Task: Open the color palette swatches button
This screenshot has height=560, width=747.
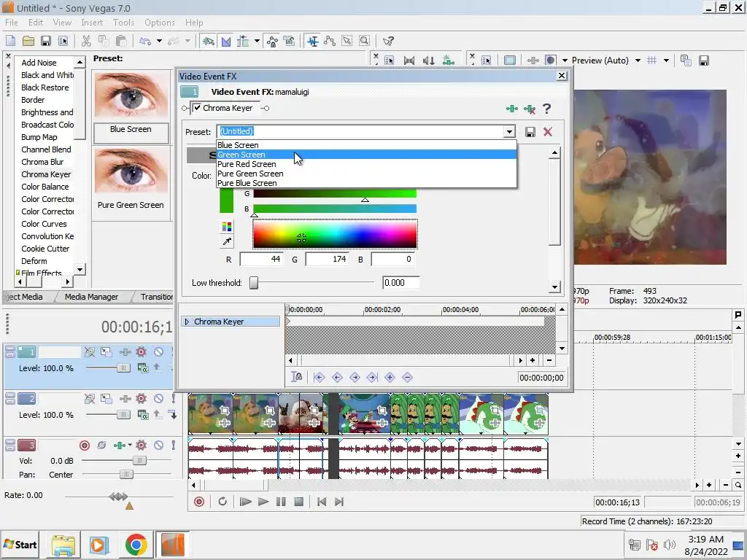Action: point(227,226)
